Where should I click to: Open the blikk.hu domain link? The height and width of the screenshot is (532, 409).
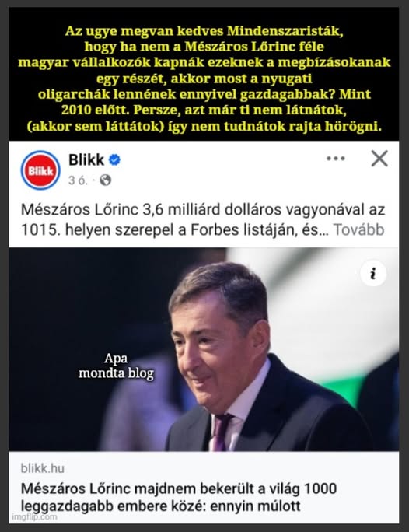click(43, 468)
